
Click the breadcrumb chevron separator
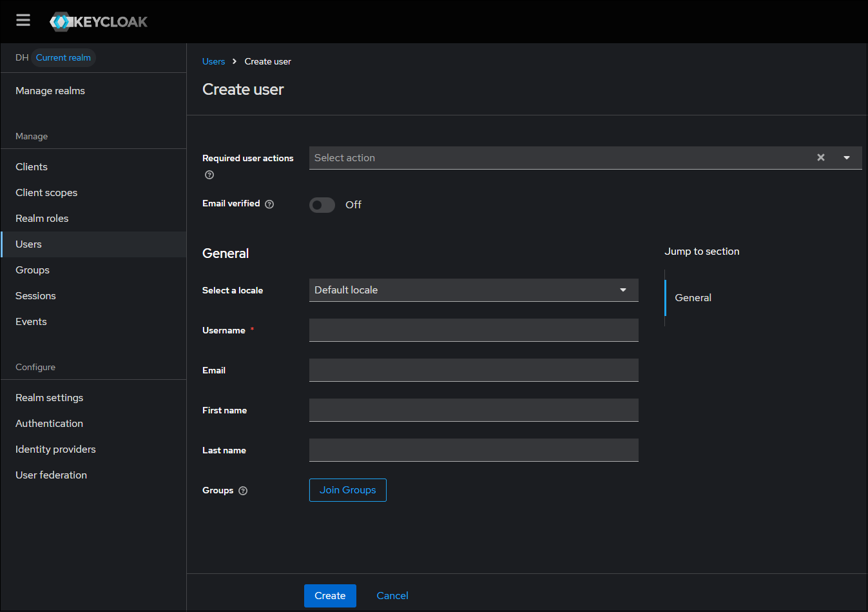click(235, 61)
